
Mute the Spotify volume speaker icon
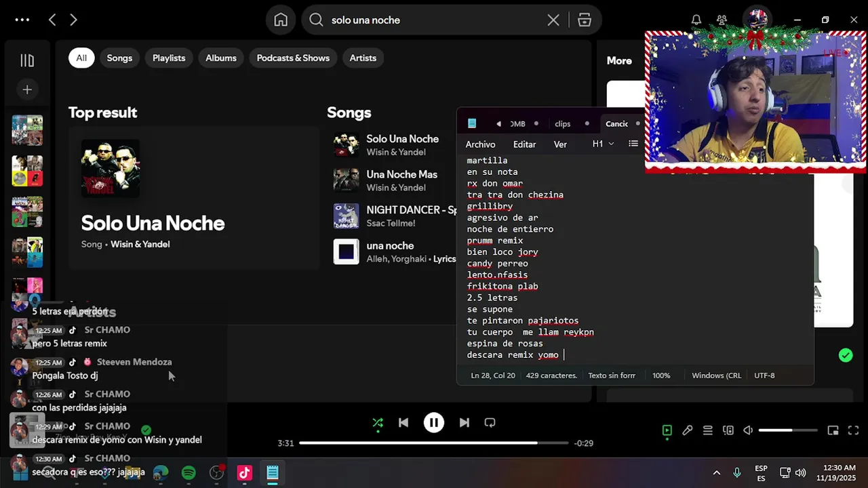[748, 430]
